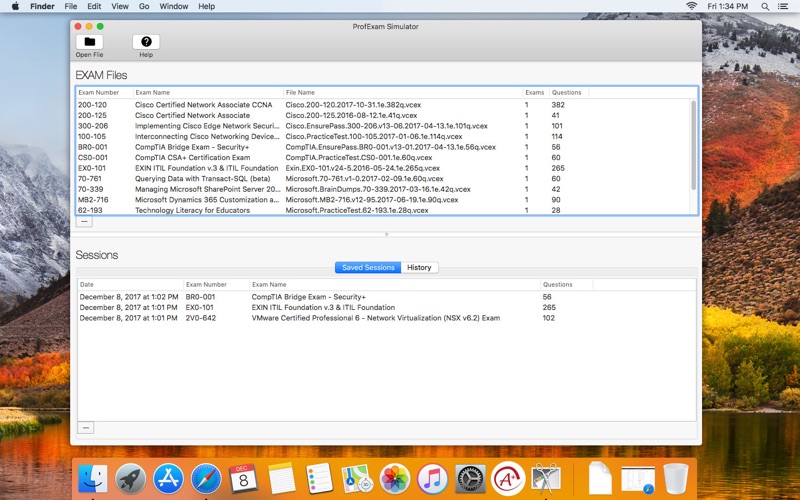The width and height of the screenshot is (800, 500).
Task: Select exam row 300-206
Action: pos(383,126)
